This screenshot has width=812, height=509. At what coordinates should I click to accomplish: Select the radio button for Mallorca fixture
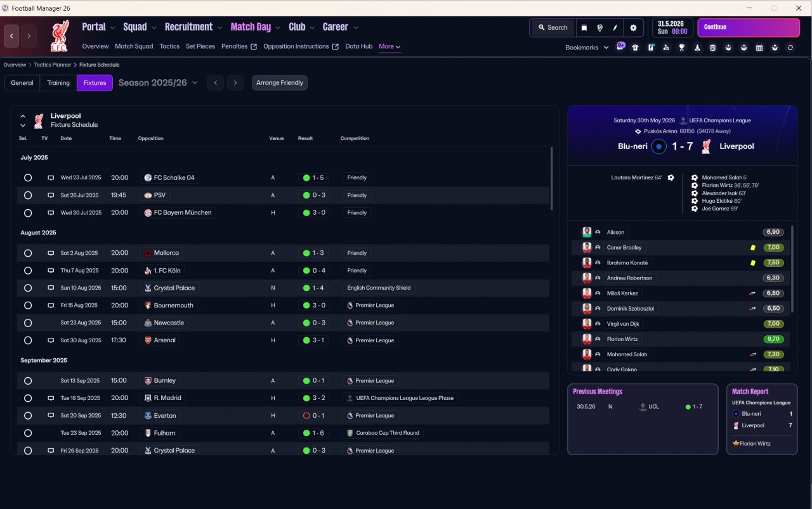click(x=28, y=253)
